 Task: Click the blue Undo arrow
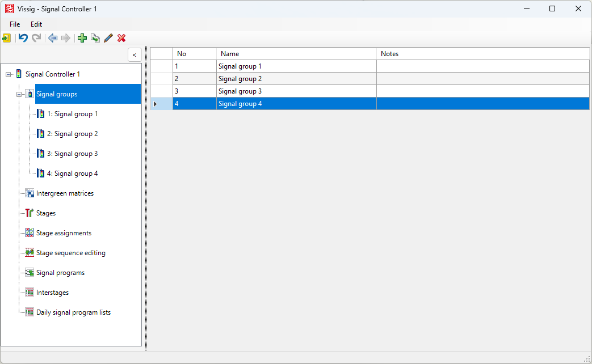[x=23, y=38]
